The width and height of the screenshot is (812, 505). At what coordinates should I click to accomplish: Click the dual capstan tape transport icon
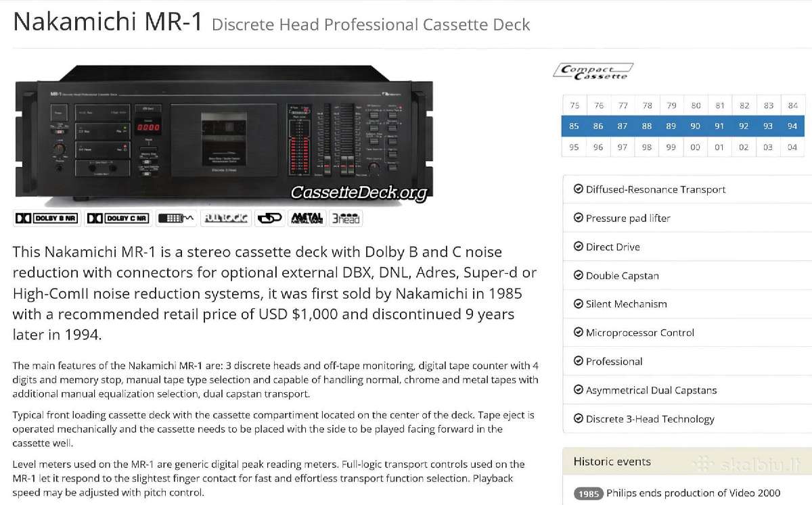pos(269,218)
